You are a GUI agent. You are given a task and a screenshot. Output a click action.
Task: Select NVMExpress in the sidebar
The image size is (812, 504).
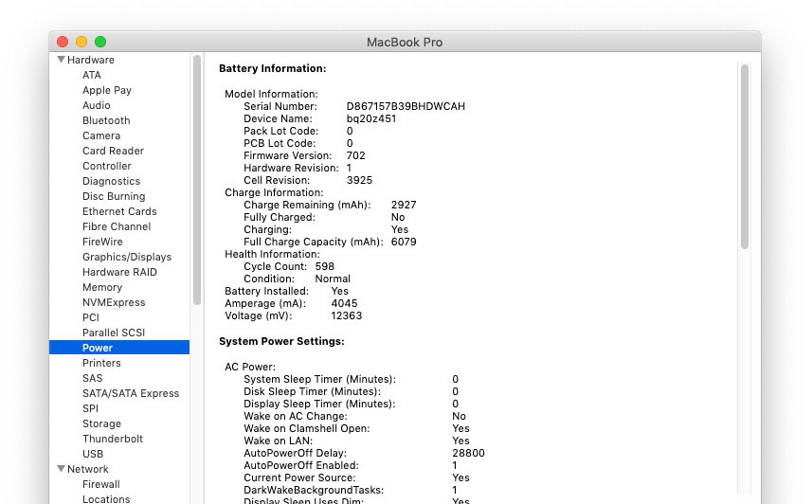114,302
